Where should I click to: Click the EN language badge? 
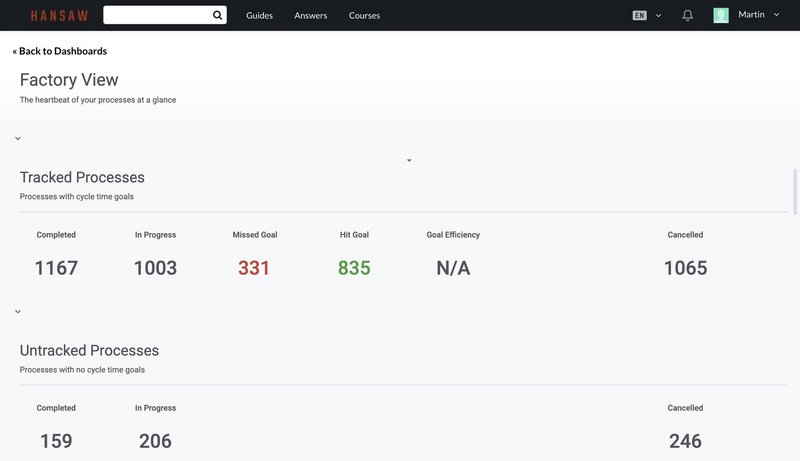click(x=639, y=15)
